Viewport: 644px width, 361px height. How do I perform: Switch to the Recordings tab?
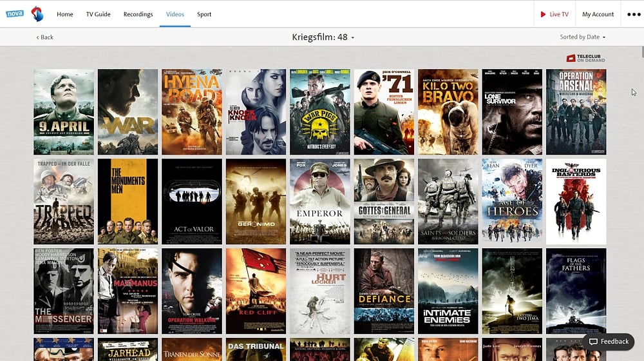(138, 14)
